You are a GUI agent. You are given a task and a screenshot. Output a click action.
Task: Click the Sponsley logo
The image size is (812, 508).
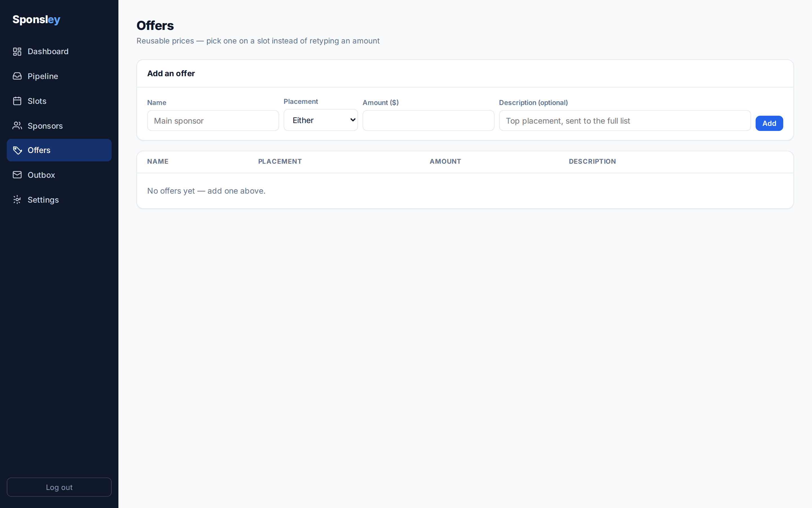(36, 19)
